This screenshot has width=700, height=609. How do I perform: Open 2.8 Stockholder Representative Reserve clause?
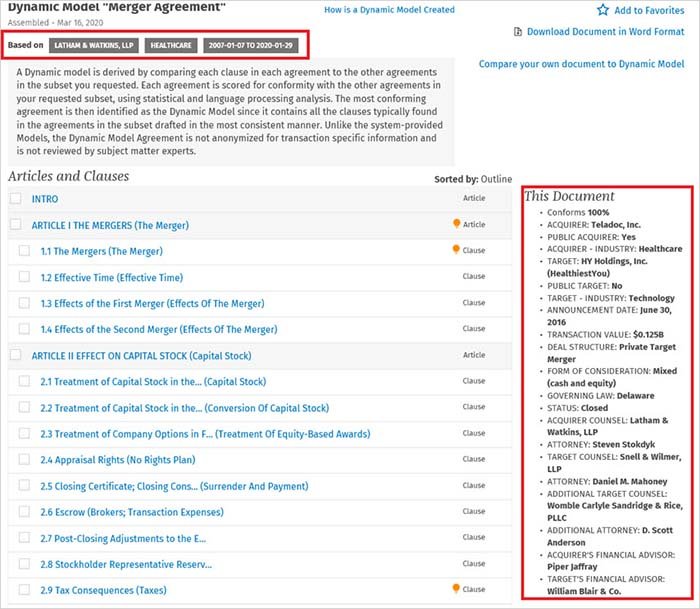tap(126, 564)
